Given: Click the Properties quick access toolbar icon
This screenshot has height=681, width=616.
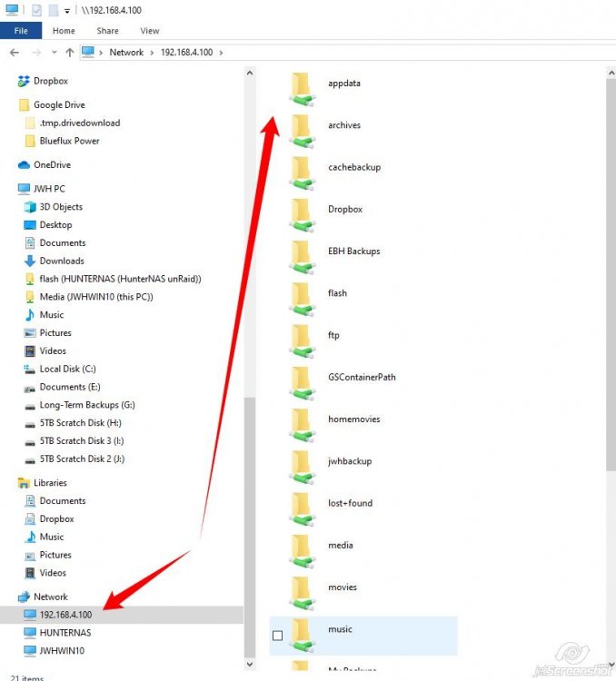Looking at the screenshot, I should click(37, 10).
